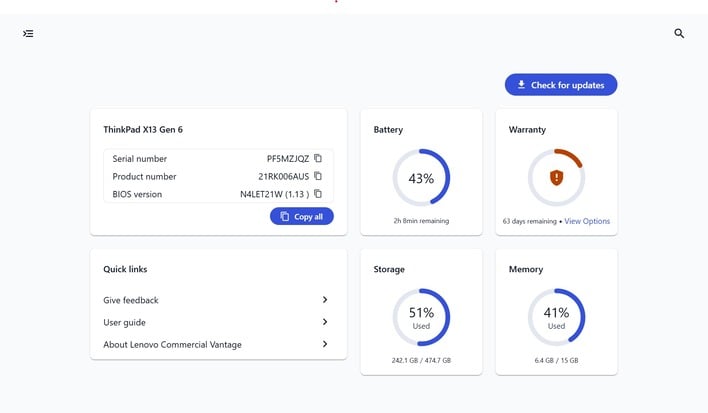Click the 6.4 GB / 15 GB text
The image size is (708, 413).
pyautogui.click(x=556, y=360)
